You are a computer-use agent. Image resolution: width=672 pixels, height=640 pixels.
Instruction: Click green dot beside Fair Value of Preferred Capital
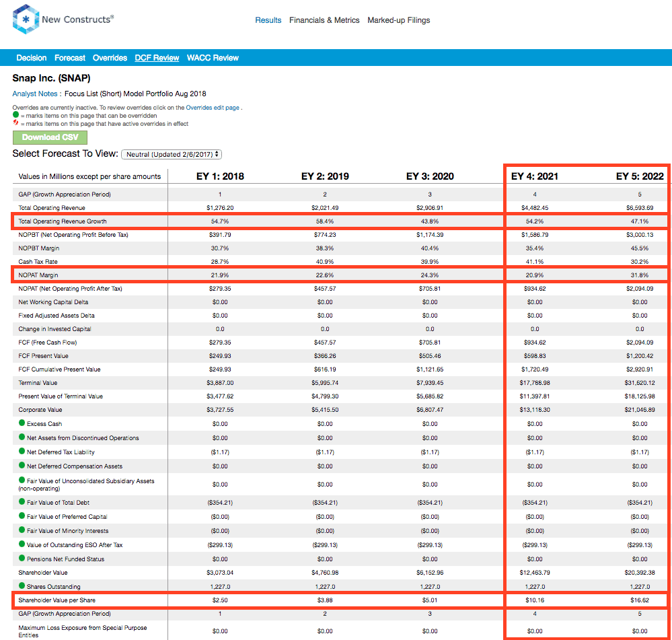pyautogui.click(x=22, y=515)
